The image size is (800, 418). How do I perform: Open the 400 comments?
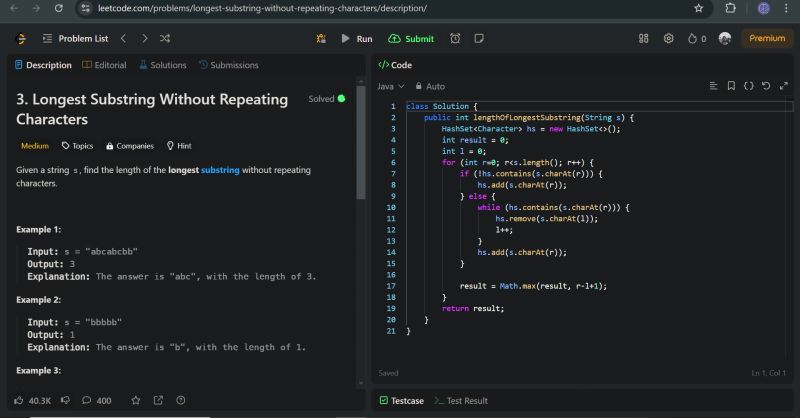(96, 401)
